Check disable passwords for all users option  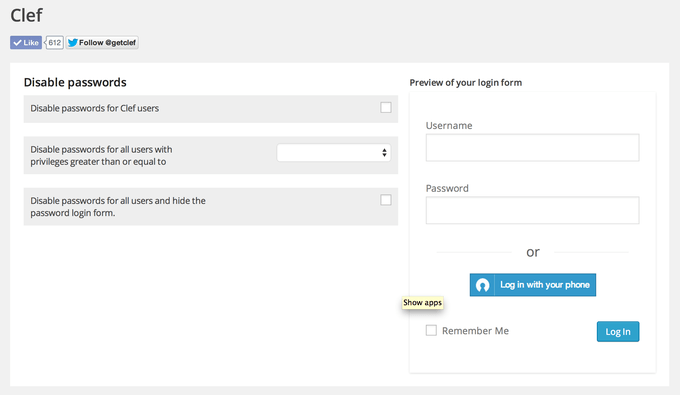(386, 200)
